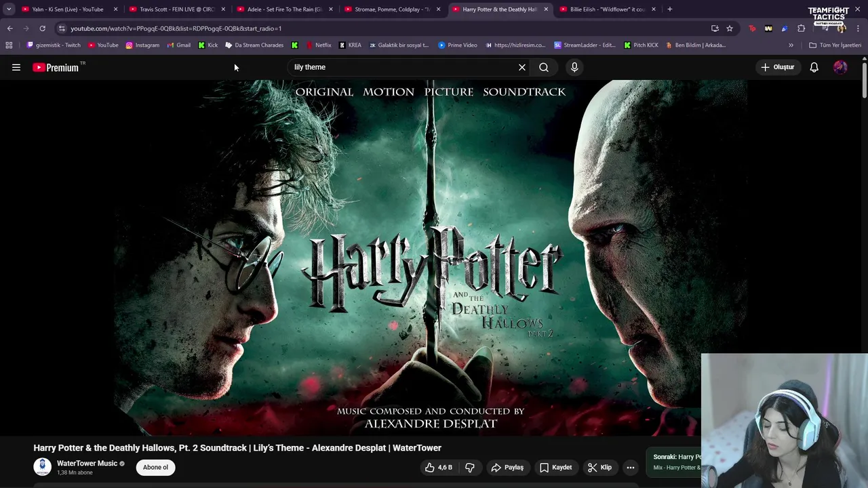Open 'Tüm Yer İşaretleri' bookmarks folder

pyautogui.click(x=835, y=45)
